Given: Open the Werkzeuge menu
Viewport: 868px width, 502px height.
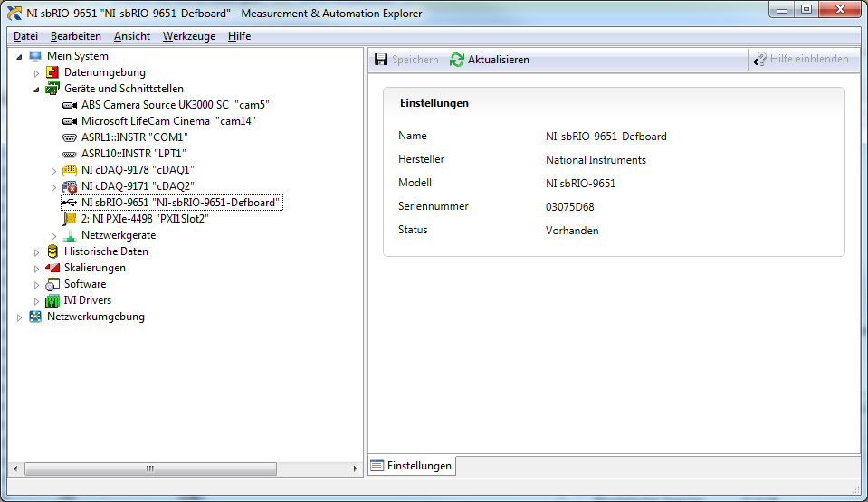Looking at the screenshot, I should [189, 36].
